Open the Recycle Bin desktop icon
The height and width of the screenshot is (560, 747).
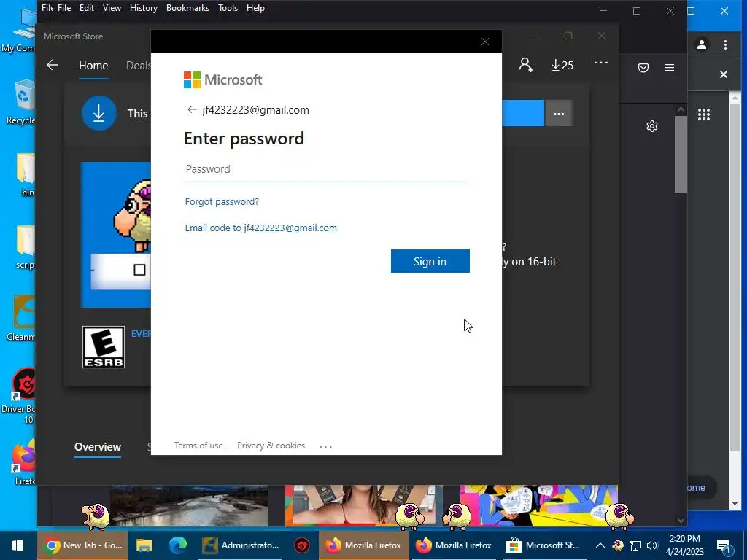pyautogui.click(x=20, y=102)
